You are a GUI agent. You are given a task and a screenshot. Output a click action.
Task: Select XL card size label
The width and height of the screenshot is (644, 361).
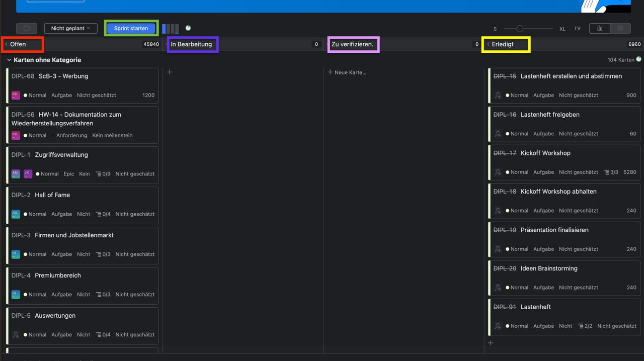562,29
